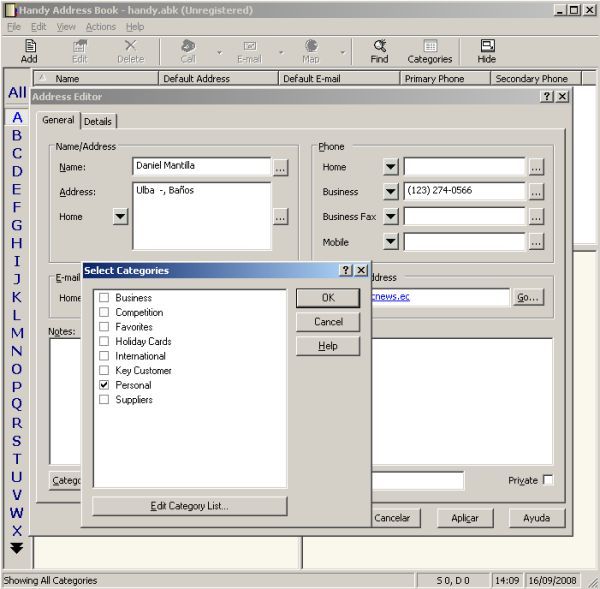Image resolution: width=600 pixels, height=589 pixels.
Task: Click the Add contact toolbar icon
Action: pyautogui.click(x=29, y=51)
